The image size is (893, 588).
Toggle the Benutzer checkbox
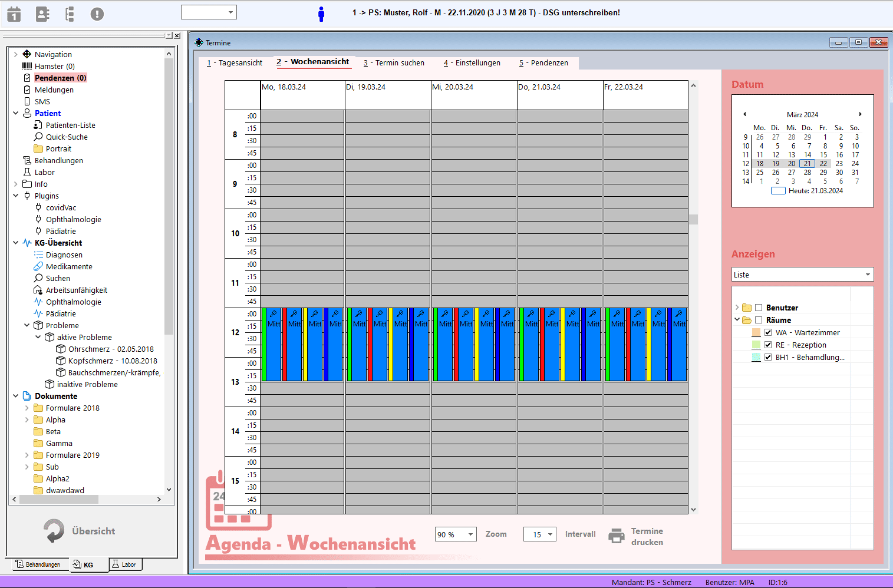(x=759, y=308)
